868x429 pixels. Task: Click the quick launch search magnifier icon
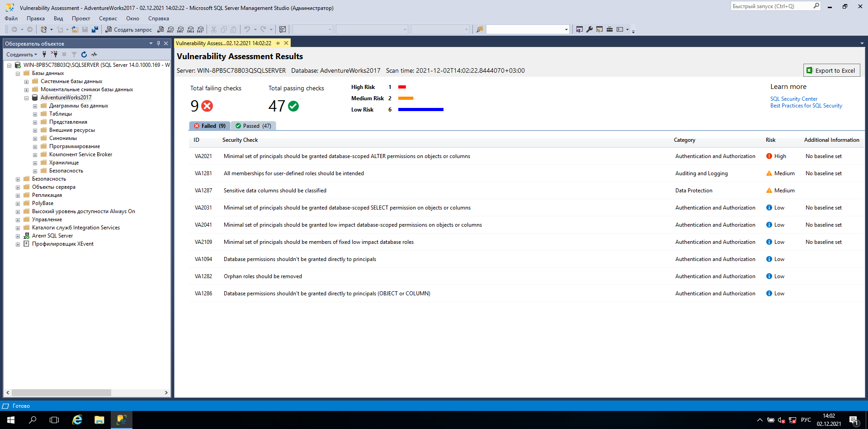tap(816, 6)
